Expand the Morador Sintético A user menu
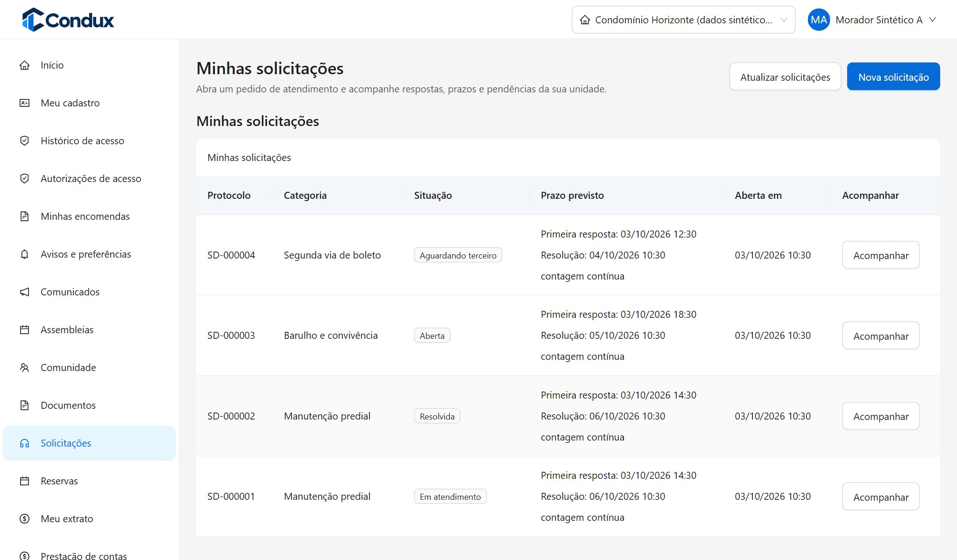Screen dimensions: 957x560 coord(872,20)
